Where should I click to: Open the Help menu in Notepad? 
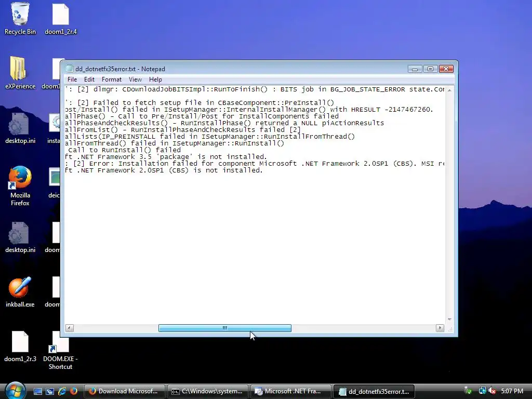click(x=155, y=79)
